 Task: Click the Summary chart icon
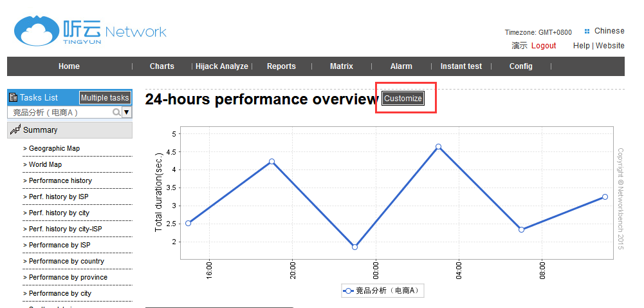coord(15,130)
